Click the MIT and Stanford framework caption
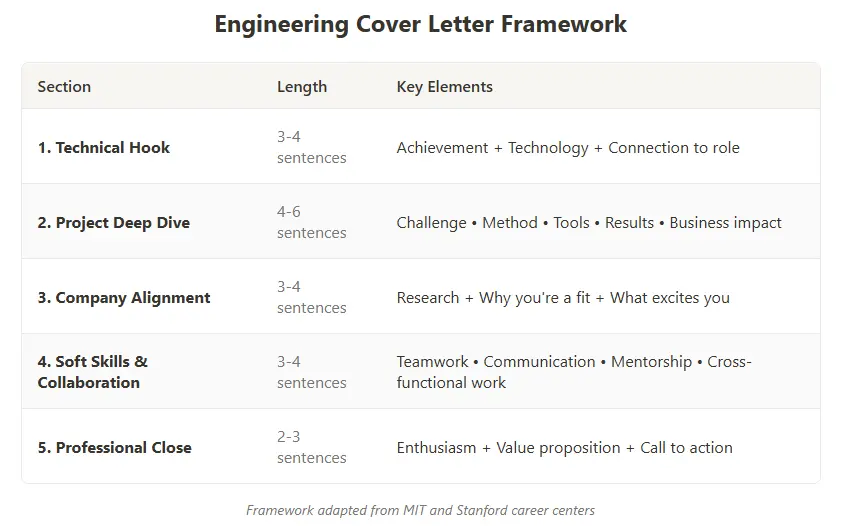The height and width of the screenshot is (526, 843). [x=421, y=510]
